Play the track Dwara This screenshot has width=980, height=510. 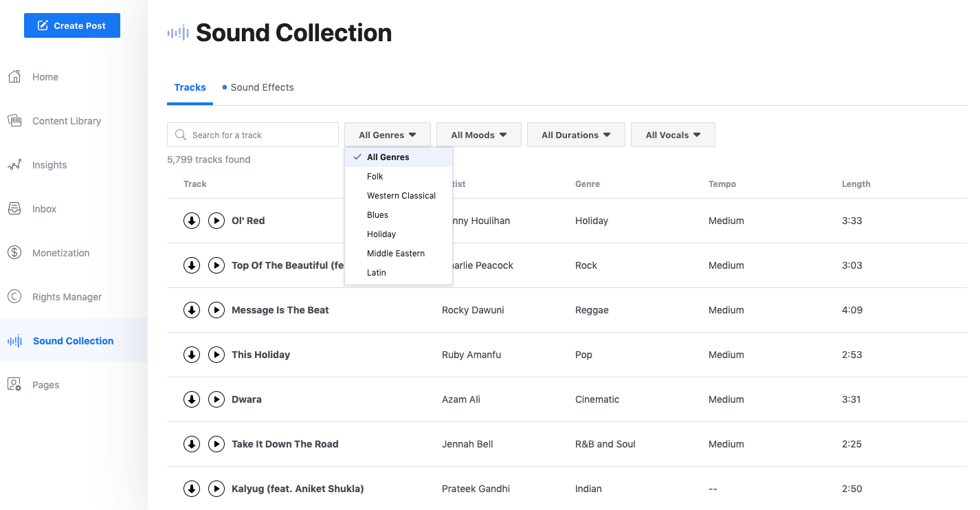click(216, 399)
